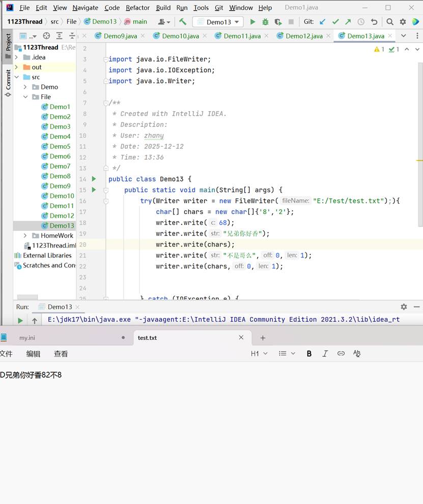Start debugging with the bug icon
The height and width of the screenshot is (504, 423).
[265, 22]
